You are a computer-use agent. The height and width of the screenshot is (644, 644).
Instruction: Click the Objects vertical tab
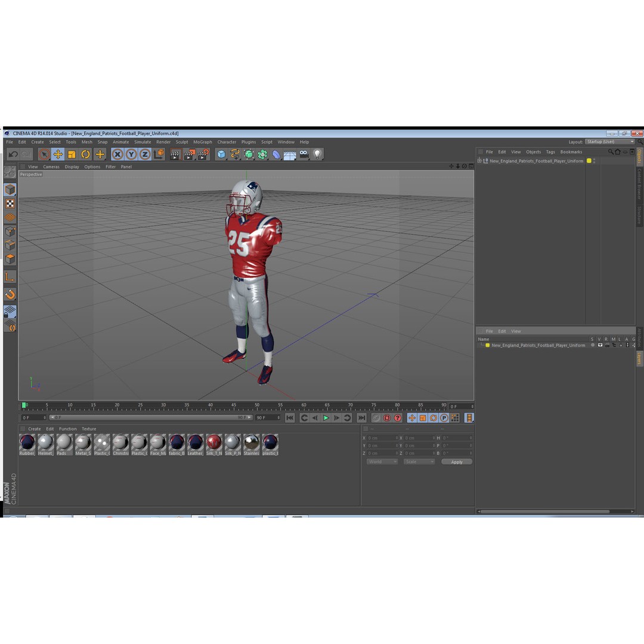tap(639, 156)
